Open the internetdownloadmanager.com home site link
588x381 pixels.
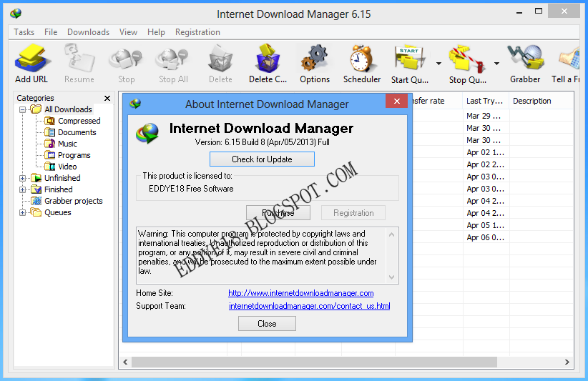(300, 293)
